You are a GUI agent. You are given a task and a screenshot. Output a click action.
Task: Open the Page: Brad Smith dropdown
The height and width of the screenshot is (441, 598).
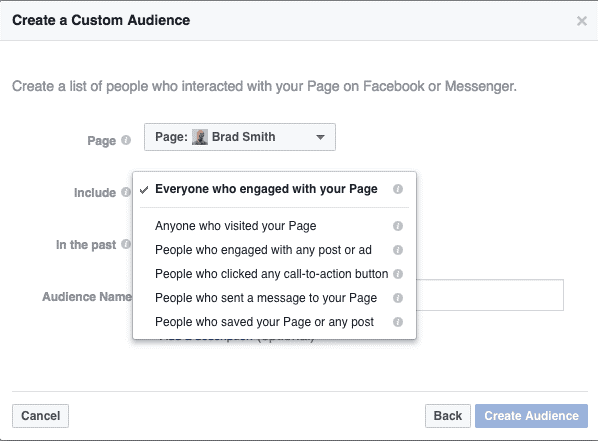tap(240, 137)
